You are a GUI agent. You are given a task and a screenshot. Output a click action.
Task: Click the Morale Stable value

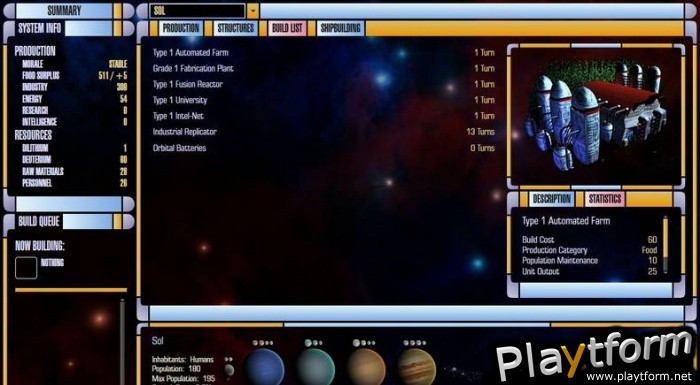(x=118, y=64)
